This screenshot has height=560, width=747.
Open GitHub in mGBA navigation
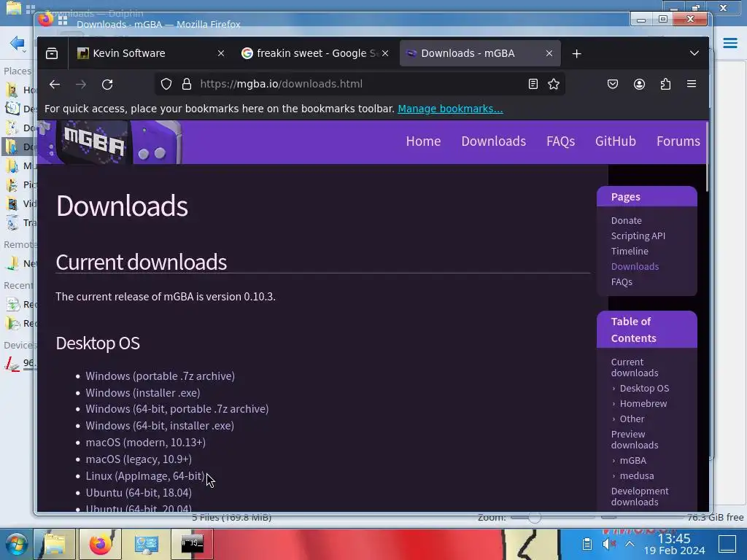[x=615, y=141]
